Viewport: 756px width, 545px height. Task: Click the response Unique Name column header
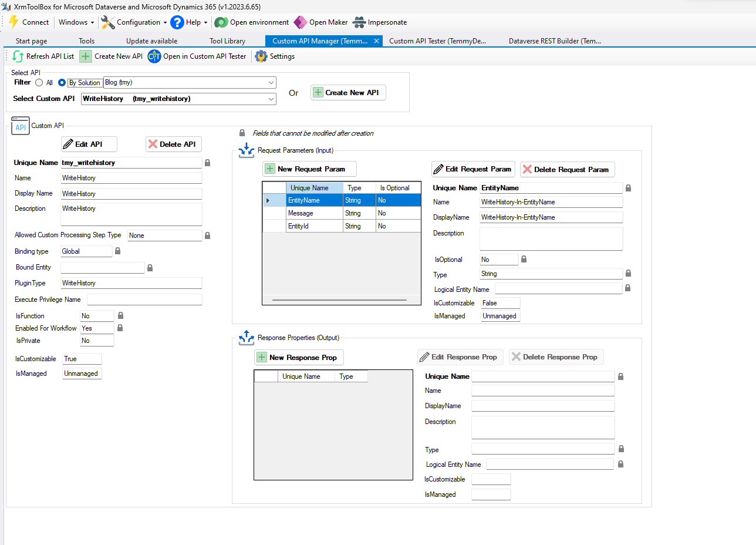306,376
